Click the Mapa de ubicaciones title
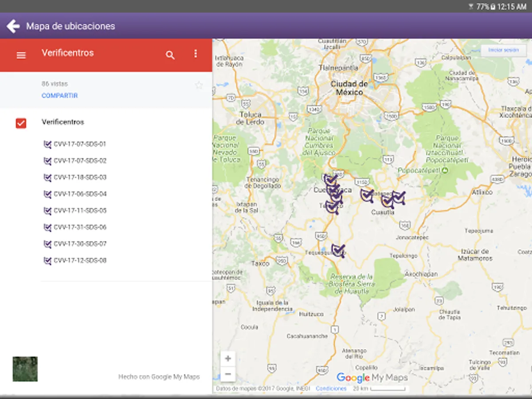This screenshot has height=399, width=532. 70,26
